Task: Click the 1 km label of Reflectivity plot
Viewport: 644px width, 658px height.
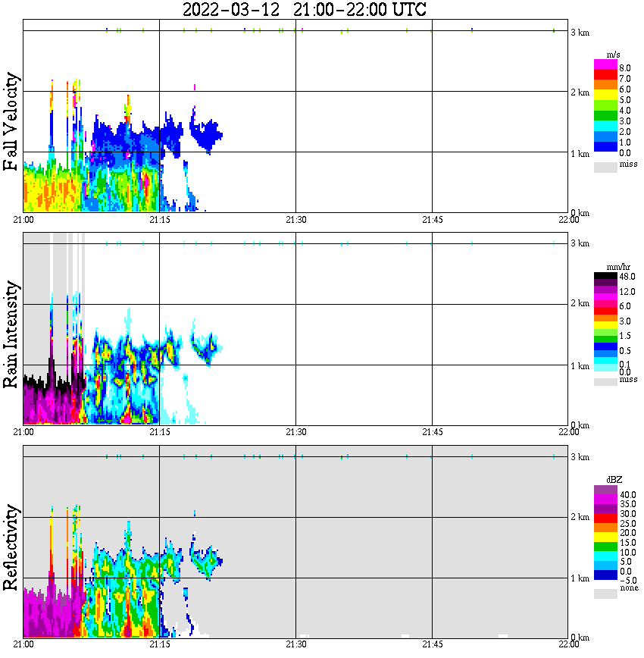Action: click(580, 578)
